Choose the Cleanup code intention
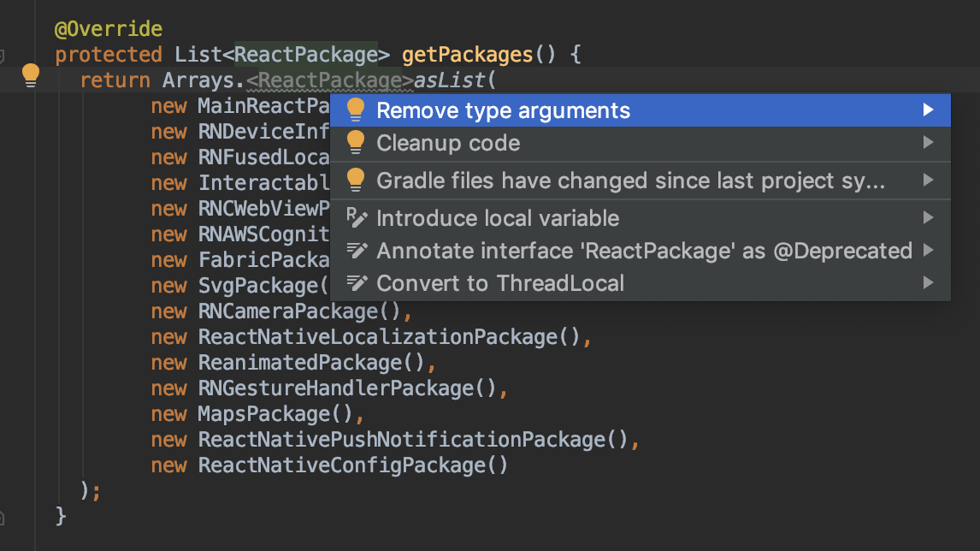The image size is (980, 551). (448, 143)
